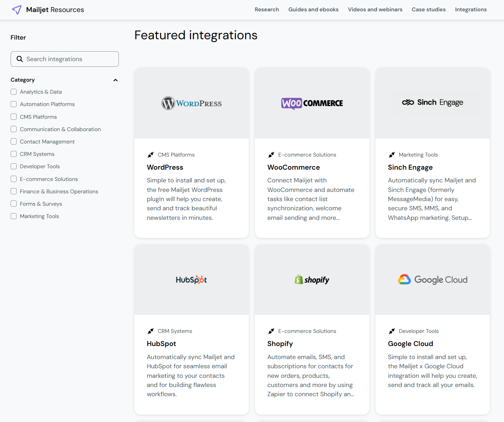The height and width of the screenshot is (422, 504).
Task: Go to Case studies
Action: [428, 10]
